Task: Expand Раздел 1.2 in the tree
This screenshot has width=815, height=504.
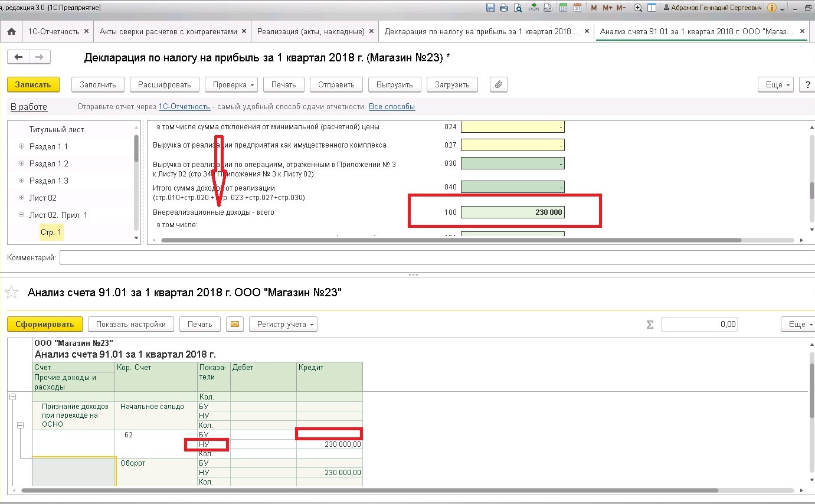Action: [x=22, y=163]
